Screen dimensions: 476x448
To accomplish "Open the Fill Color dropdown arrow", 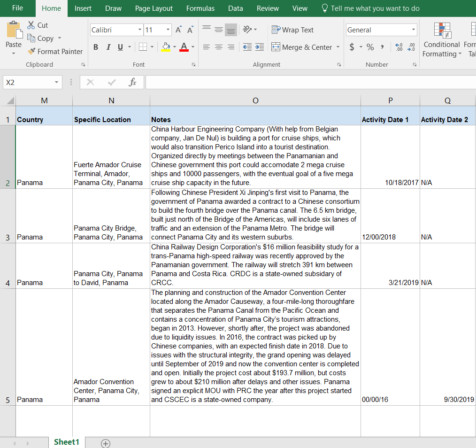I will [x=175, y=47].
